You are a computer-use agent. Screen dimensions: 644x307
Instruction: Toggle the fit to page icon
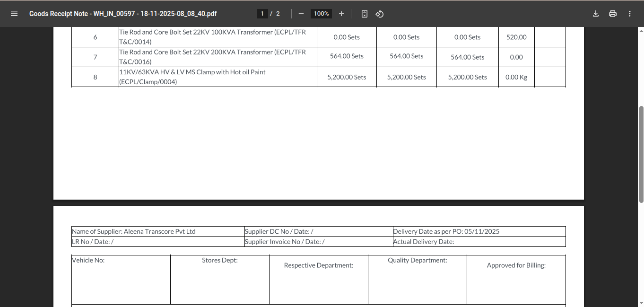(x=365, y=14)
